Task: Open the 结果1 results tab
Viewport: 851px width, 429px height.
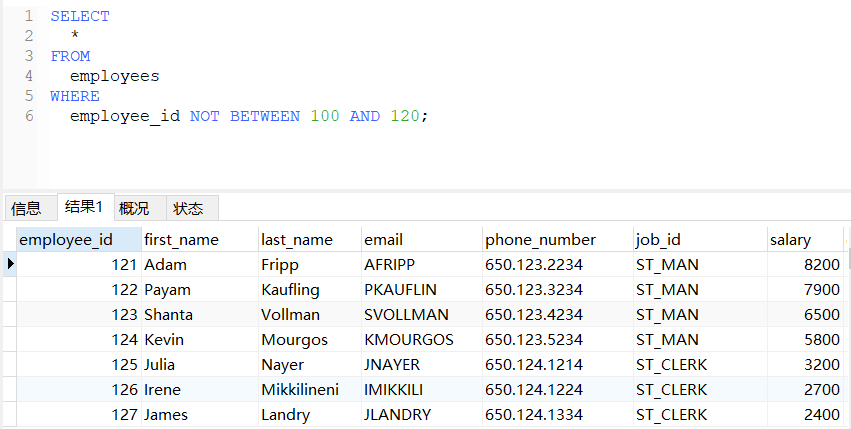Action: (x=84, y=208)
